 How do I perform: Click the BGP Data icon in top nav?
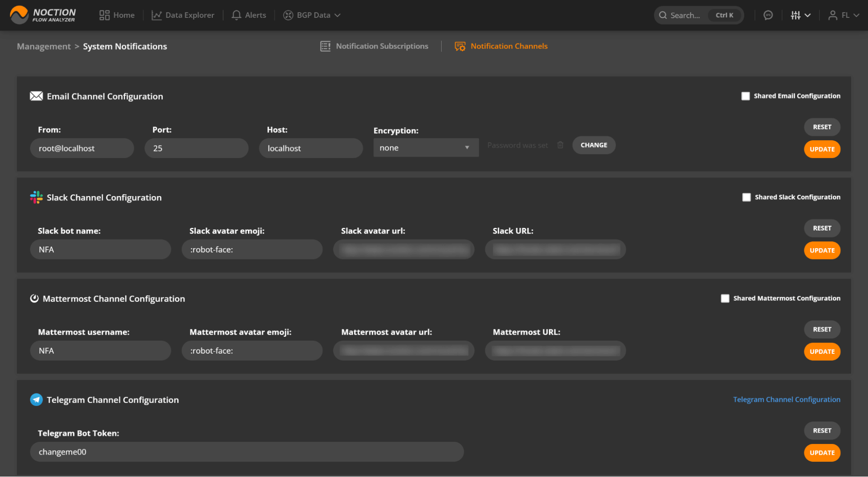click(x=289, y=15)
